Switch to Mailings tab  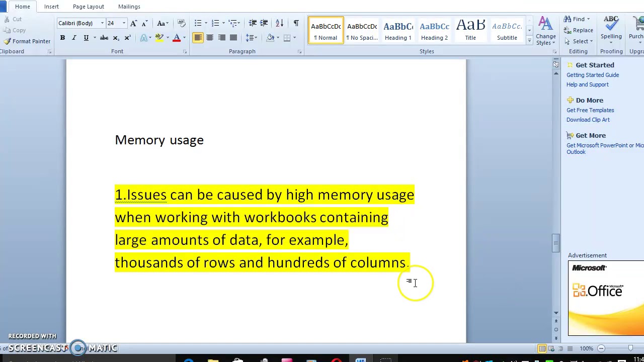click(129, 7)
